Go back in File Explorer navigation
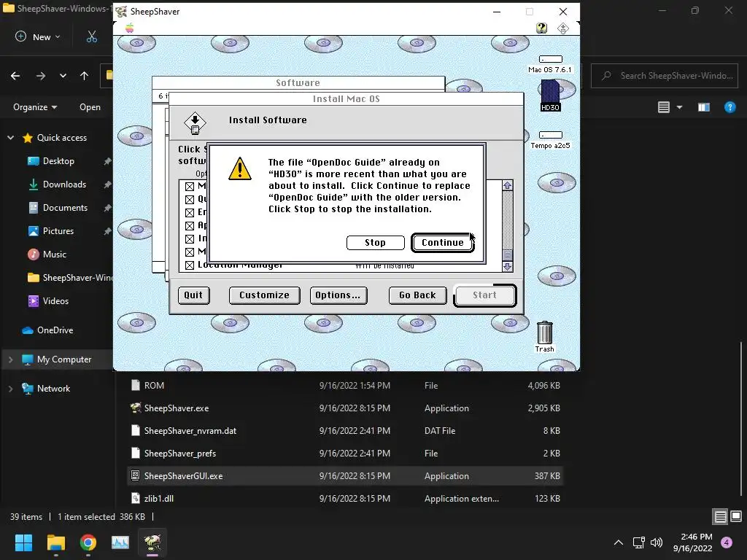This screenshot has width=747, height=560. 15,76
